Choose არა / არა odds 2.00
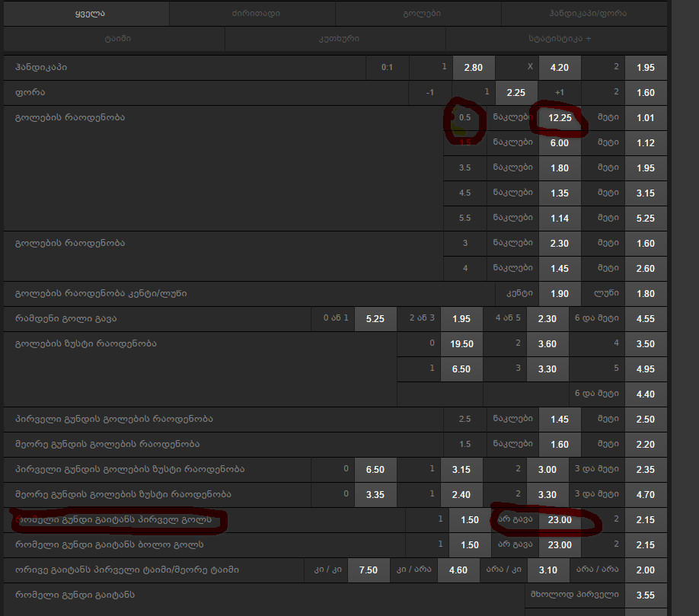 pyautogui.click(x=646, y=570)
